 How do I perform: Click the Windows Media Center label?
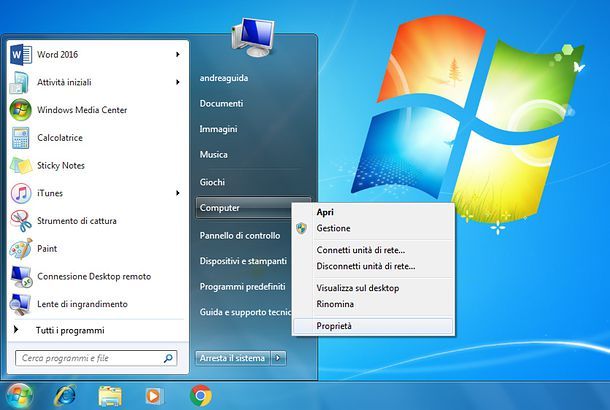click(82, 110)
